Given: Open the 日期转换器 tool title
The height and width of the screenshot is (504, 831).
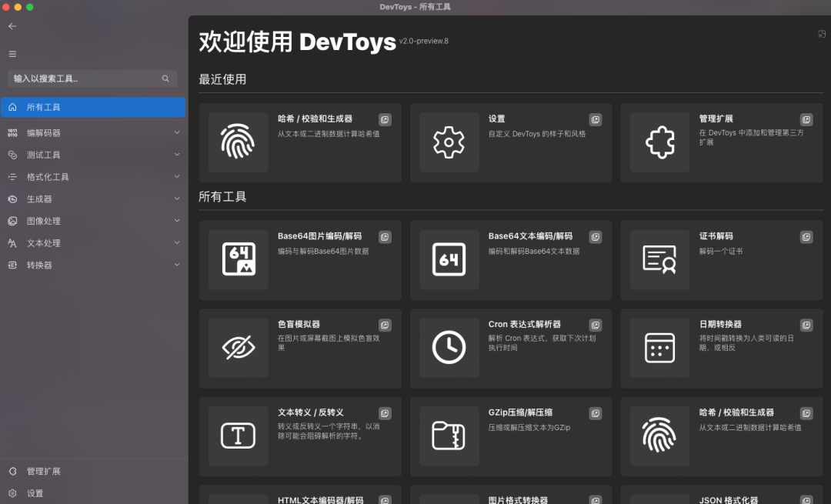Looking at the screenshot, I should pos(720,324).
